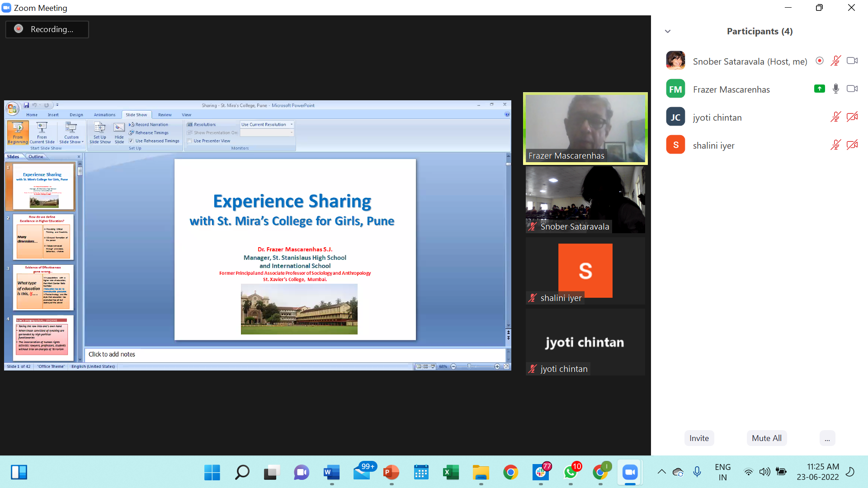Open Customize Quick Access Toolbar dropdown arrow
This screenshot has width=868, height=488.
pyautogui.click(x=57, y=105)
